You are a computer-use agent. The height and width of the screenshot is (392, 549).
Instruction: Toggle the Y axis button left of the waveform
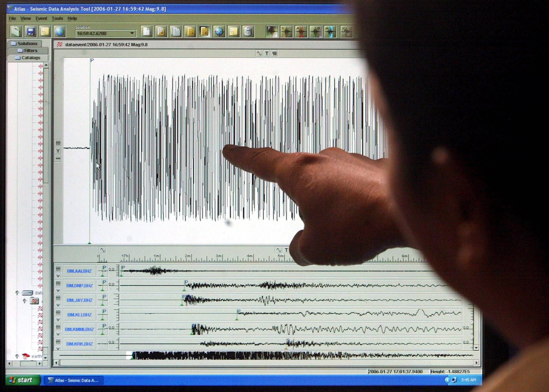pos(58,151)
